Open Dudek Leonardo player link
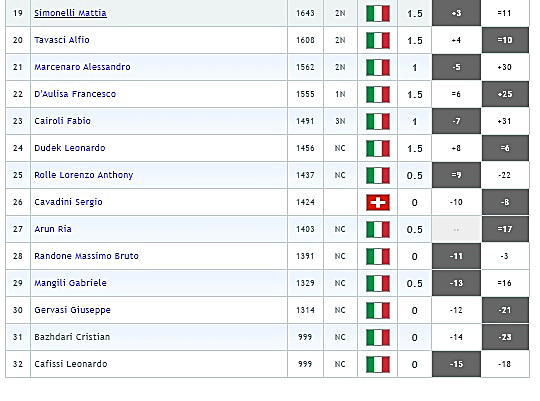540x401 pixels. 70,148
